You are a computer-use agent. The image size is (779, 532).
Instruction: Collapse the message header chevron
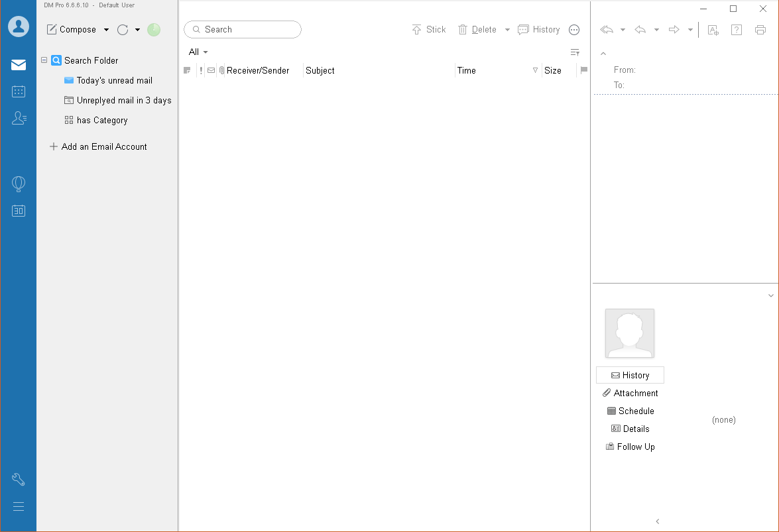(x=603, y=53)
